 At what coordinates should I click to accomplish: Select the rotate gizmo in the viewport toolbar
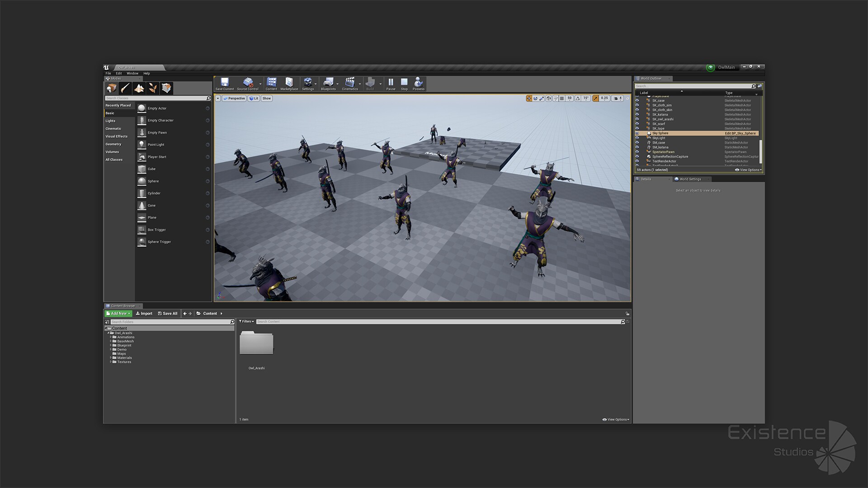pos(535,98)
